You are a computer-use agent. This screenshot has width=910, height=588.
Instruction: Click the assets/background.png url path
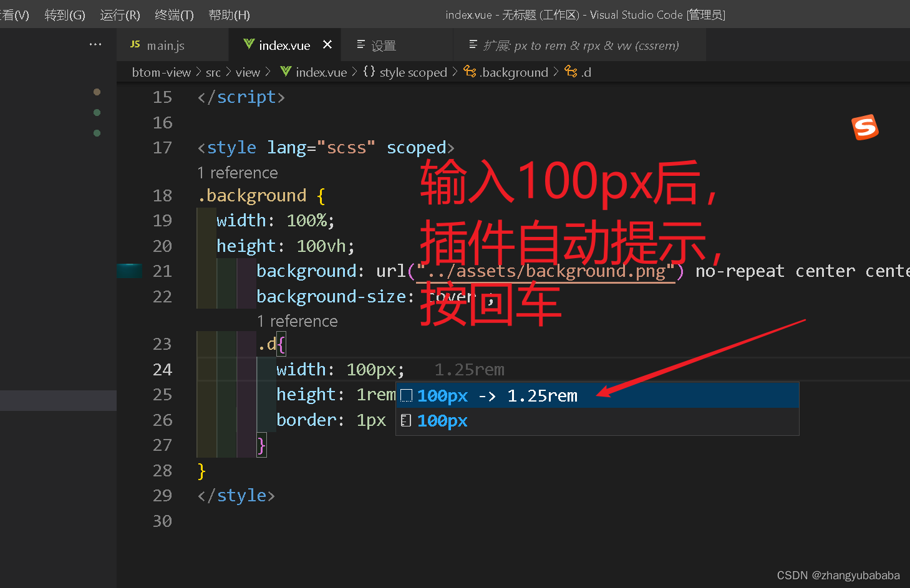[546, 271]
